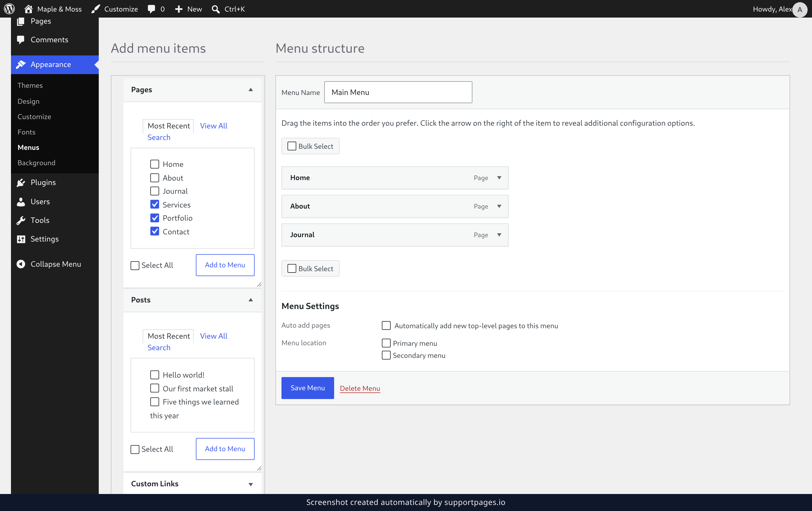
Task: Click the WordPress logo icon
Action: 9,9
